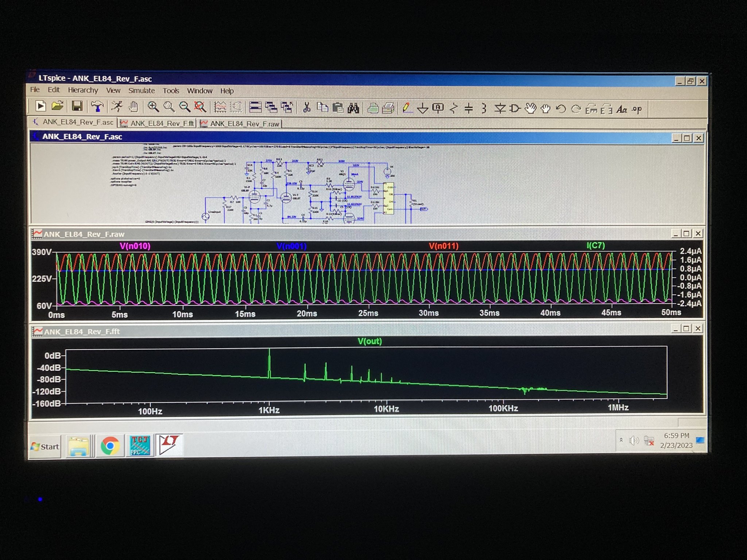Screen dimensions: 747x560
Task: Select the Capacitor component tool
Action: pyautogui.click(x=469, y=108)
